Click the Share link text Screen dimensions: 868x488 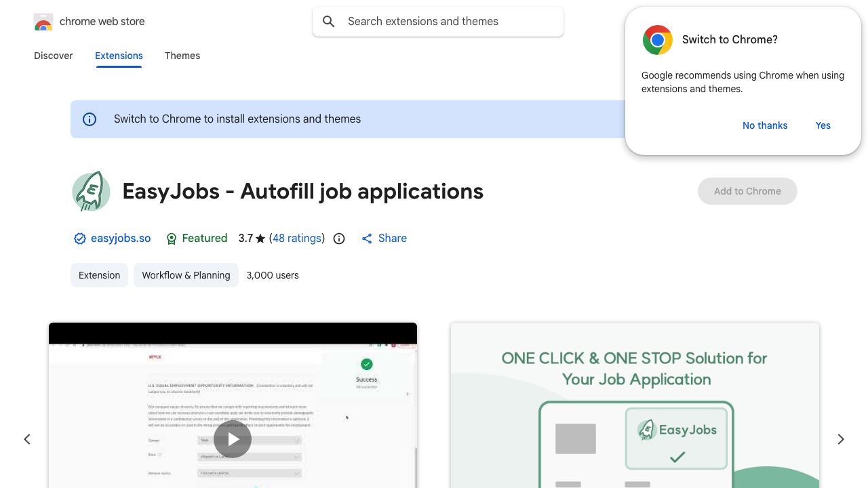pos(393,239)
